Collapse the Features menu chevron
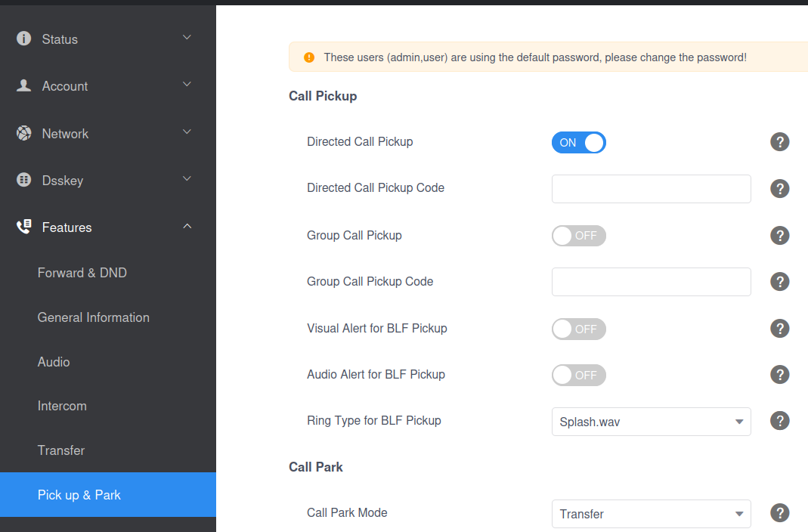 point(187,226)
